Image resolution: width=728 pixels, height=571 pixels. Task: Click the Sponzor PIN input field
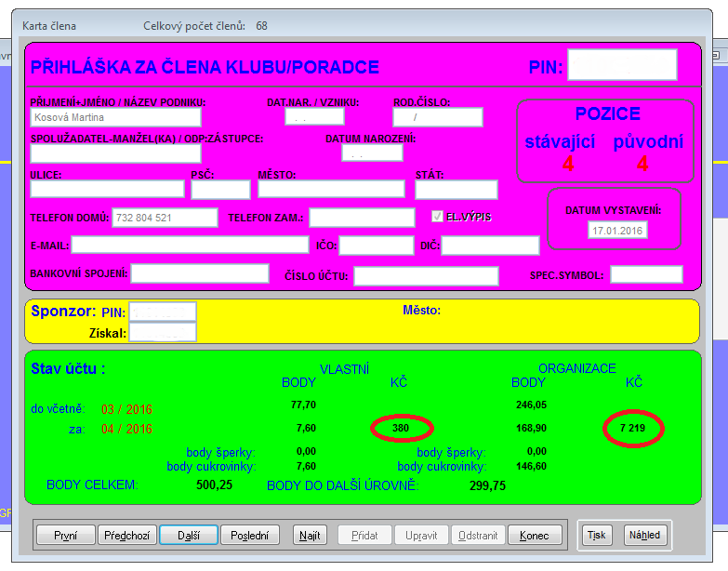point(163,312)
